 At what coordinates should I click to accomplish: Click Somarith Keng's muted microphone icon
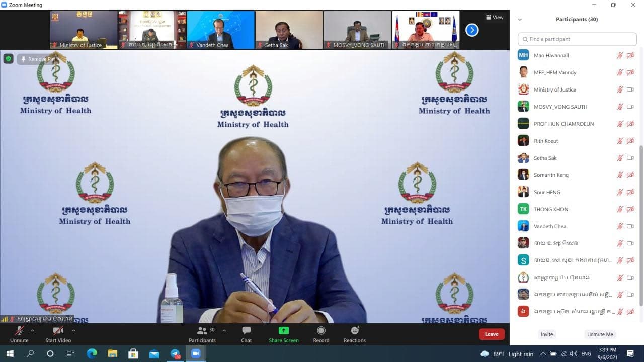click(620, 175)
